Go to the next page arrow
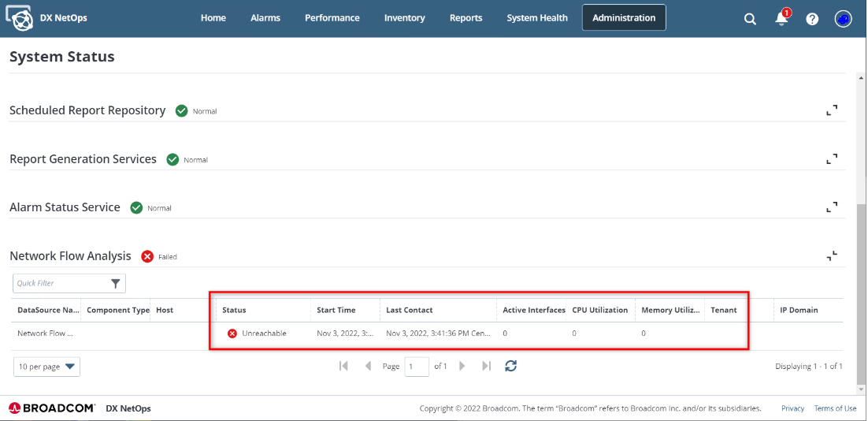Image resolution: width=868 pixels, height=421 pixels. (462, 366)
